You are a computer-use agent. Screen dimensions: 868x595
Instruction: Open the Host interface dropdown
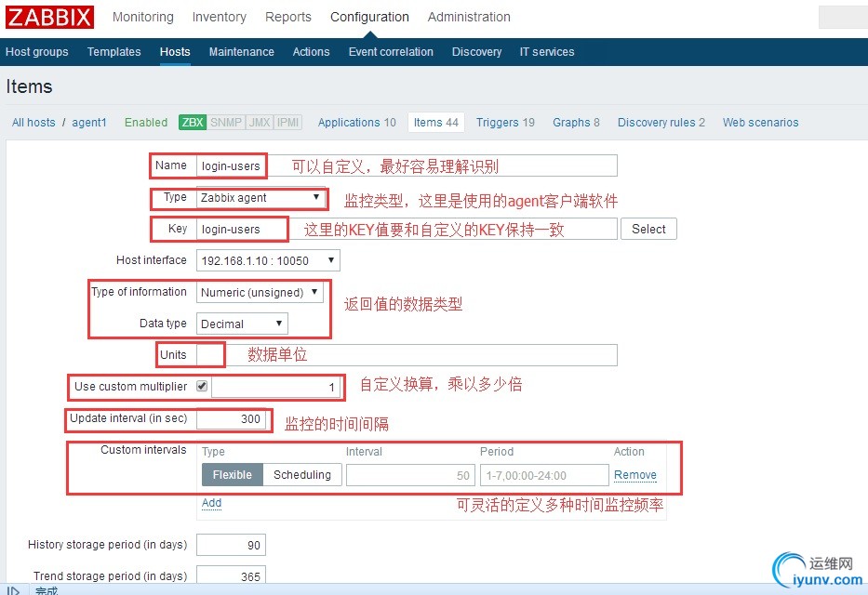tap(268, 260)
